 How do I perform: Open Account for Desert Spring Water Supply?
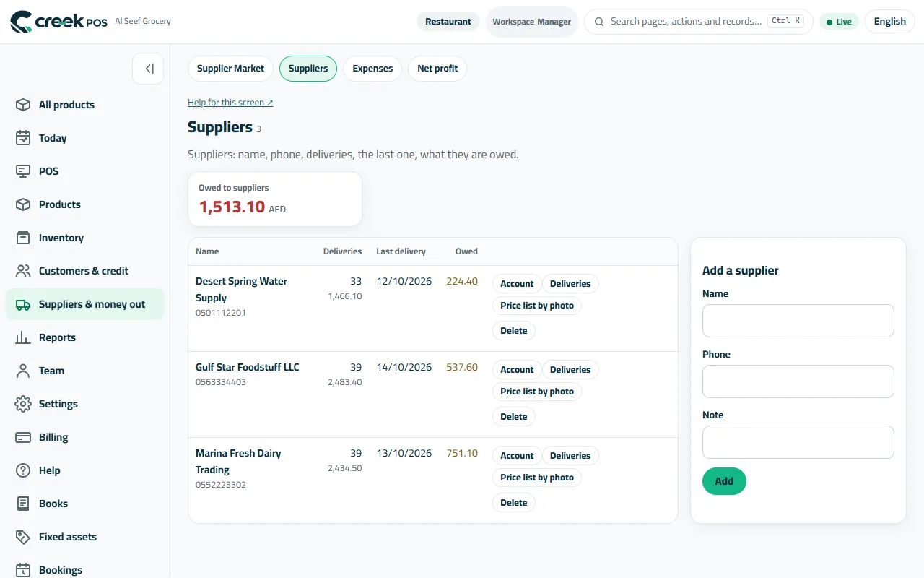click(517, 284)
